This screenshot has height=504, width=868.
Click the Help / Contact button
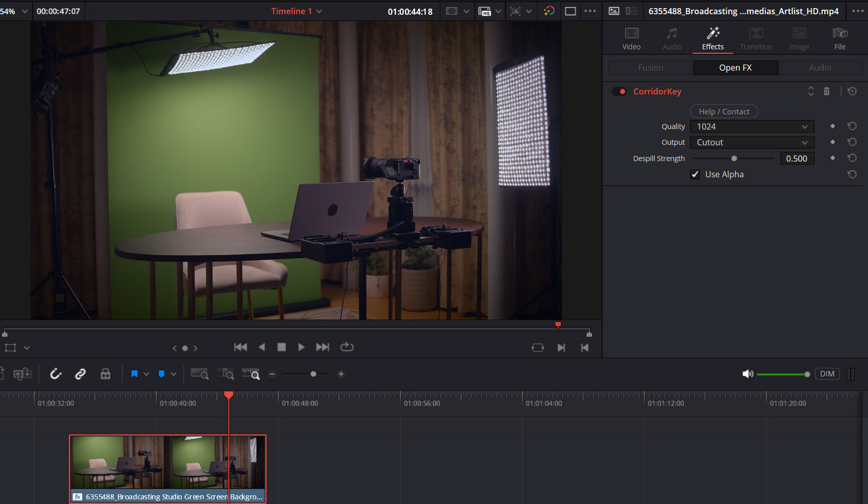pos(724,111)
